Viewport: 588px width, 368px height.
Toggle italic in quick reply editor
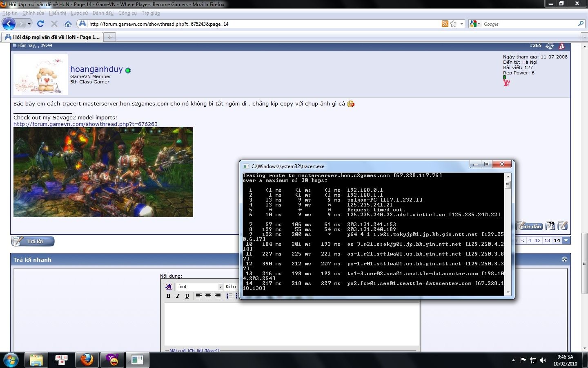click(178, 296)
